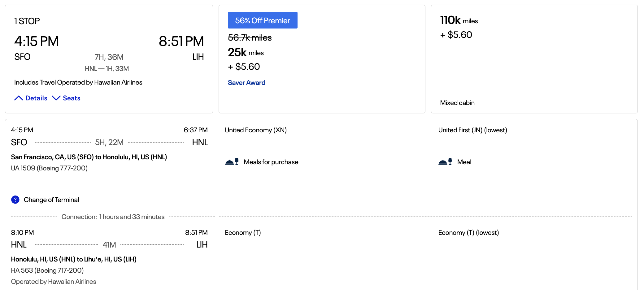Click 'Economy (T) (lowest)' fare text
Viewport: 644px width, 290px height.
coord(469,233)
